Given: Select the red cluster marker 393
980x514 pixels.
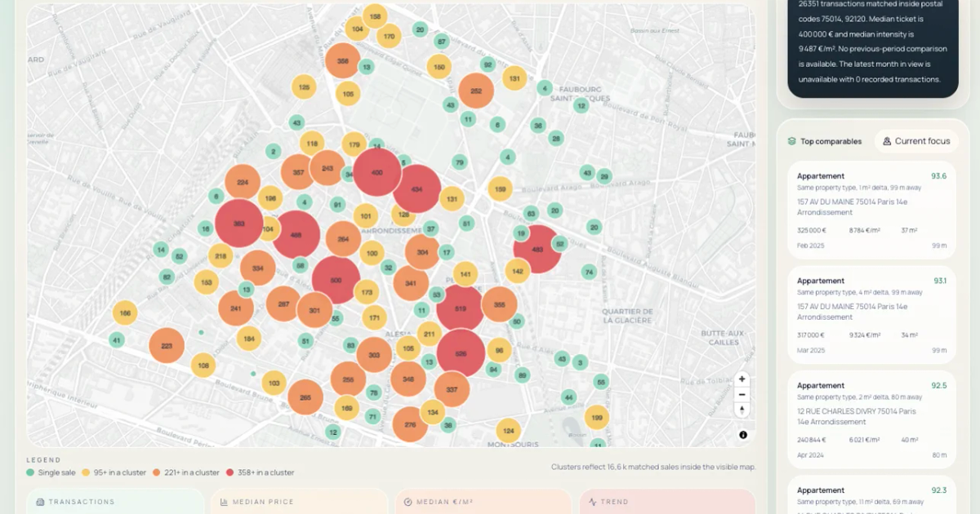Looking at the screenshot, I should 239,224.
